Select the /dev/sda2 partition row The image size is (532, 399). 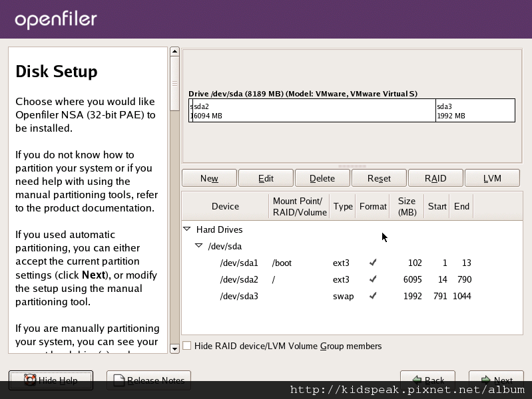coord(352,279)
